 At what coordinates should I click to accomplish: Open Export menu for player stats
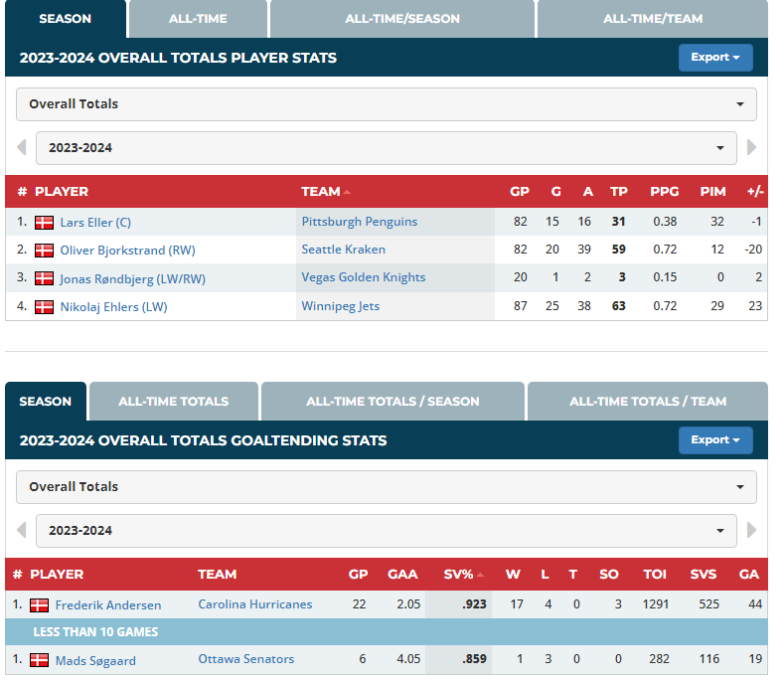pos(714,58)
